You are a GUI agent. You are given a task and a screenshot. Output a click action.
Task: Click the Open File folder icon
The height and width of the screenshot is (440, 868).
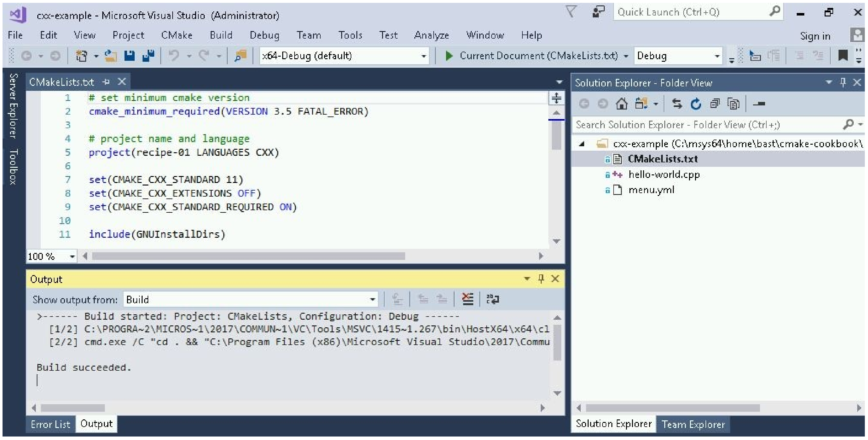111,56
